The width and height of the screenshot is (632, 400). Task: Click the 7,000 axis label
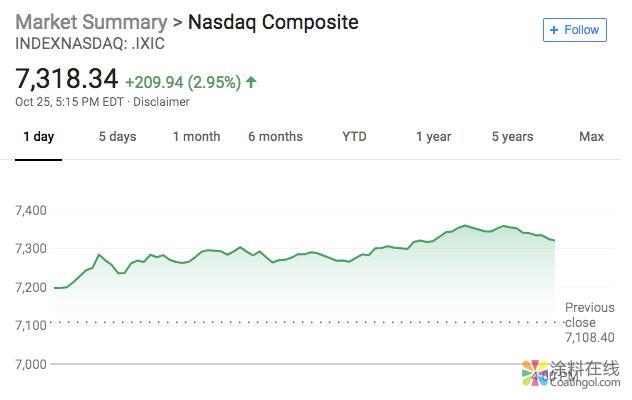click(32, 364)
